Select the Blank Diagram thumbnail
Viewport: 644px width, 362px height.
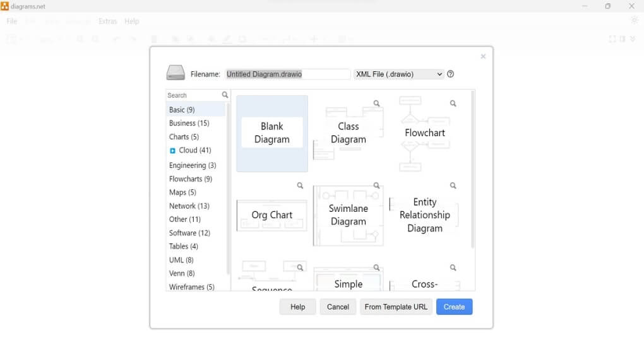(x=272, y=133)
